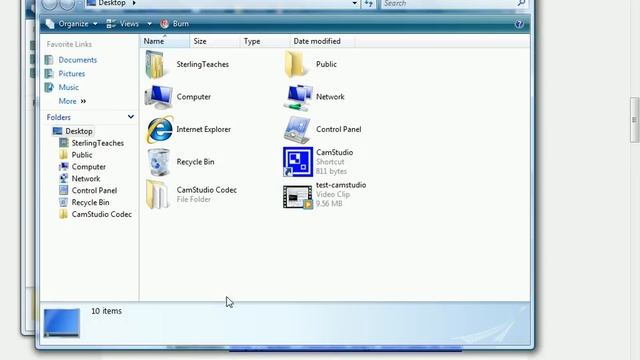Click the Help question mark icon
This screenshot has width=640, height=360.
(x=519, y=24)
